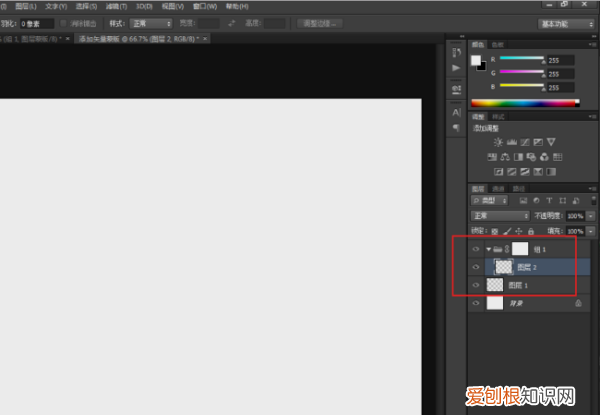Click the lock all padlock icon
This screenshot has height=415, width=600.
tap(531, 230)
